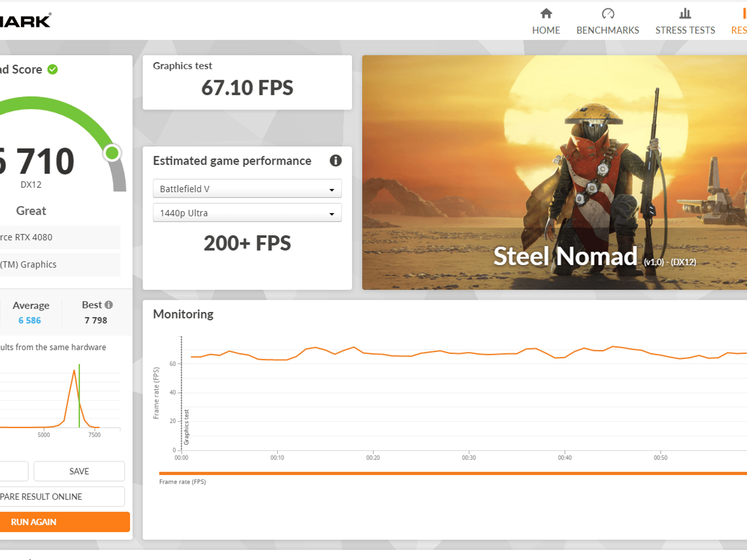This screenshot has width=747, height=560.
Task: Click the stress tests bar chart icon
Action: click(685, 13)
